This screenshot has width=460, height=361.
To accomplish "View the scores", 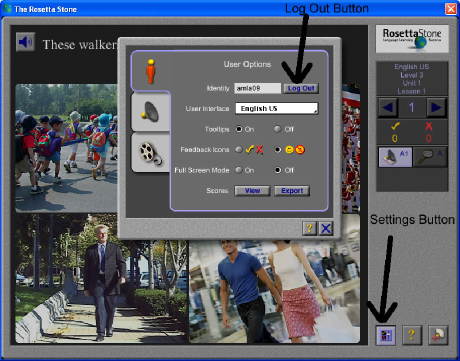I will (252, 191).
